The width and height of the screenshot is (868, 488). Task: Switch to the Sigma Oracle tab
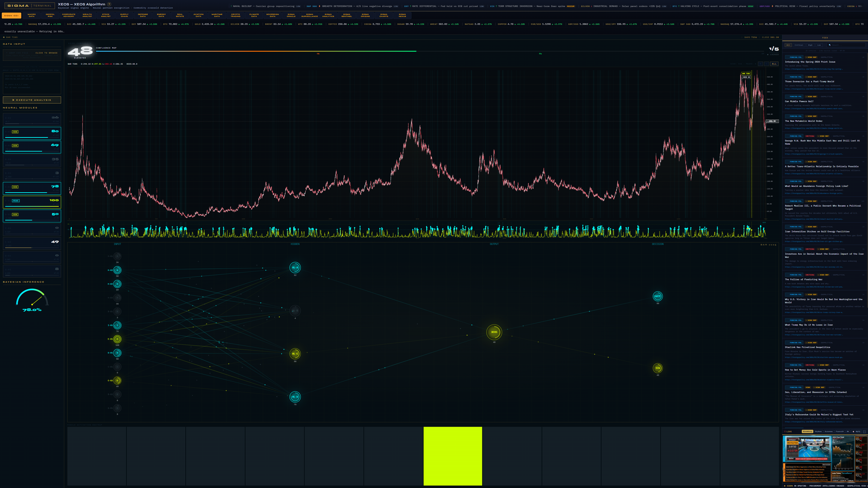tap(291, 15)
